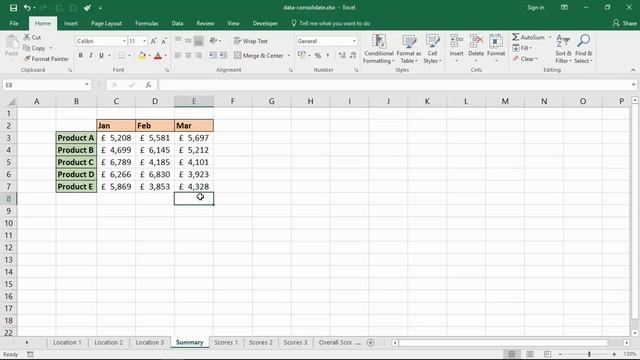Viewport: 640px width, 360px height.
Task: Switch to Formulas ribbon tab
Action: click(x=147, y=23)
